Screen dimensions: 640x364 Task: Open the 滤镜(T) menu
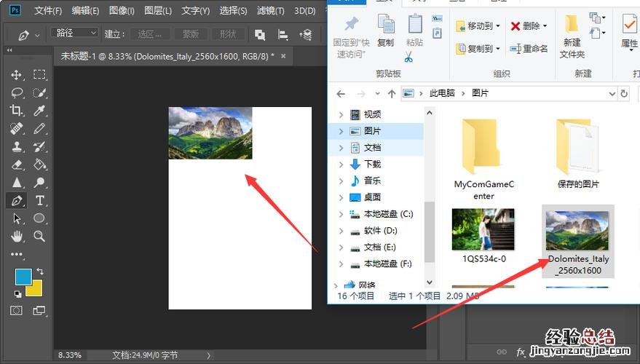tap(271, 11)
